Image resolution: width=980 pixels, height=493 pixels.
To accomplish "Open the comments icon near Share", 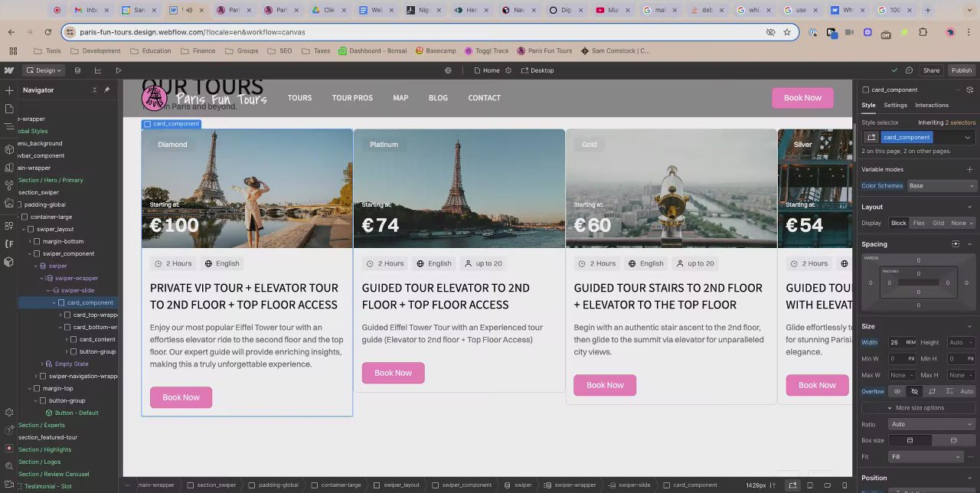I will (x=909, y=70).
